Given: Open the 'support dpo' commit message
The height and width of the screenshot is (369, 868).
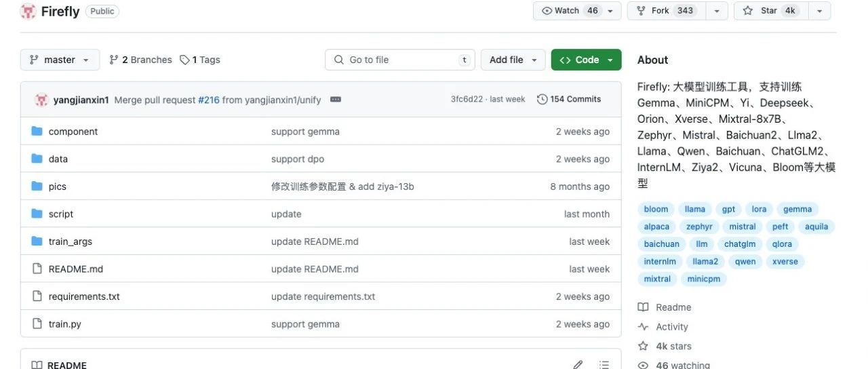Looking at the screenshot, I should coord(298,159).
